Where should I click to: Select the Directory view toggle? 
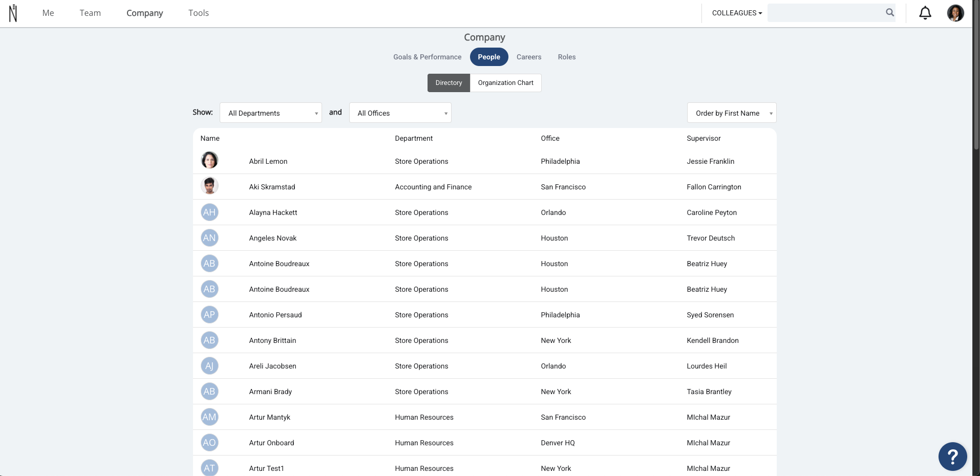coord(449,83)
